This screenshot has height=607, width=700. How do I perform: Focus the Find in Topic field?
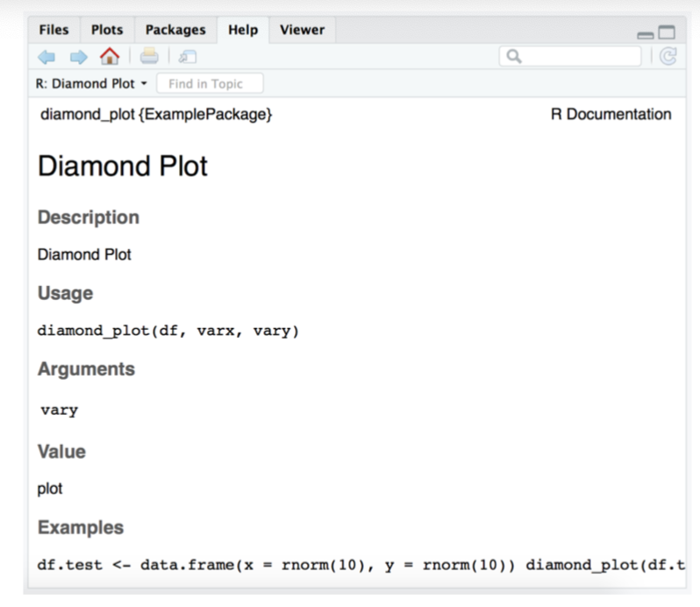[x=210, y=84]
